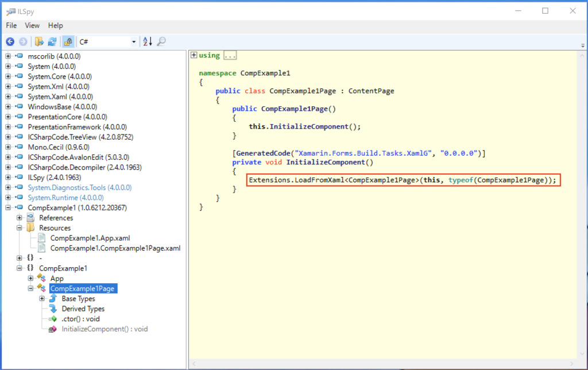Click the Resources folder icon

pyautogui.click(x=31, y=228)
